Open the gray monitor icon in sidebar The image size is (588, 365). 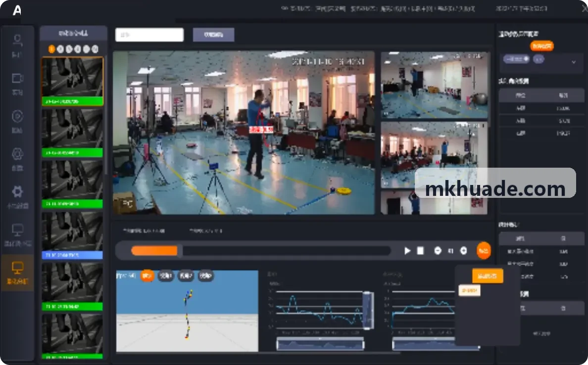[17, 229]
